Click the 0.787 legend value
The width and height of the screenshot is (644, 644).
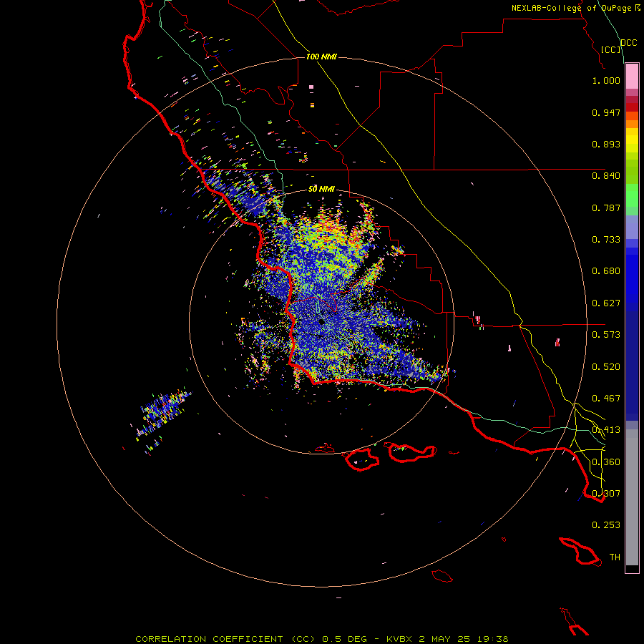coord(606,208)
